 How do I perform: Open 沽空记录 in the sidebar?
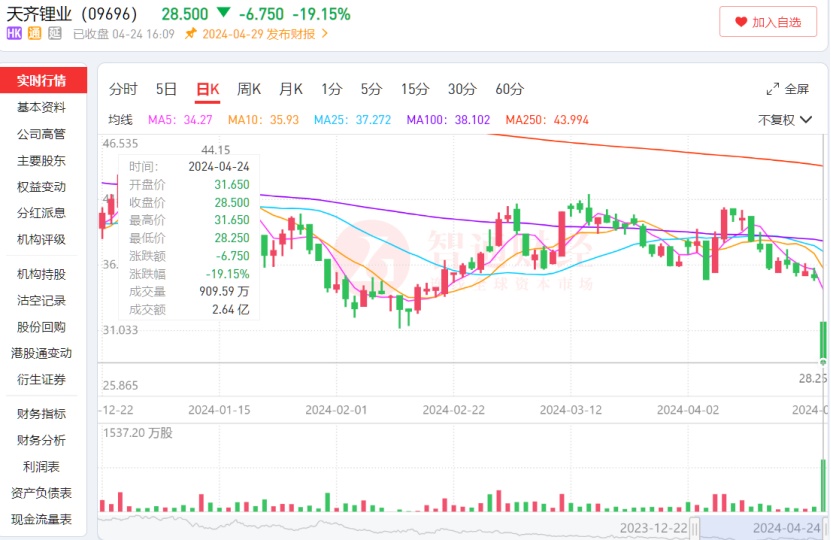[42, 301]
